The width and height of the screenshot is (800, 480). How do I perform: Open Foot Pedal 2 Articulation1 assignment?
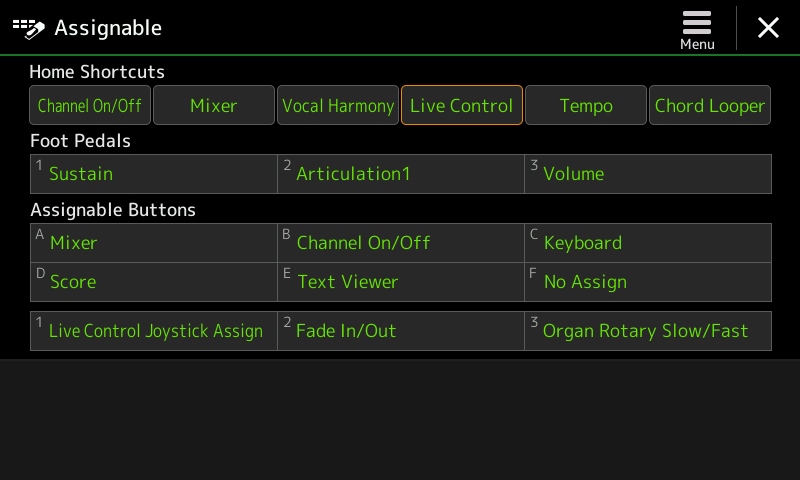click(x=401, y=174)
